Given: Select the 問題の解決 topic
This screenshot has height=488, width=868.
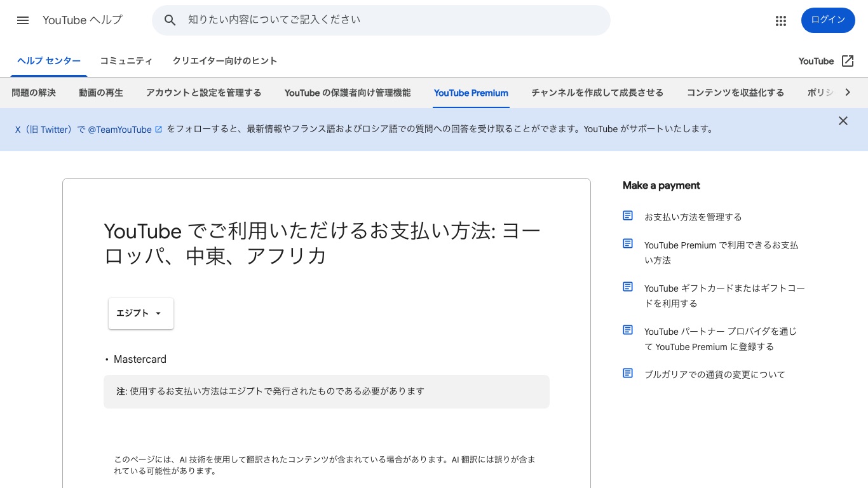Looking at the screenshot, I should tap(34, 93).
